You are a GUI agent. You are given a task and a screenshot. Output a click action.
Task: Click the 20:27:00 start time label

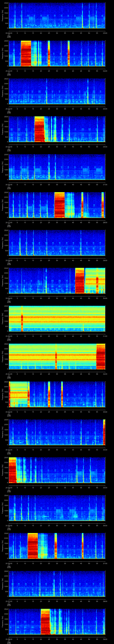[x=9, y=223]
